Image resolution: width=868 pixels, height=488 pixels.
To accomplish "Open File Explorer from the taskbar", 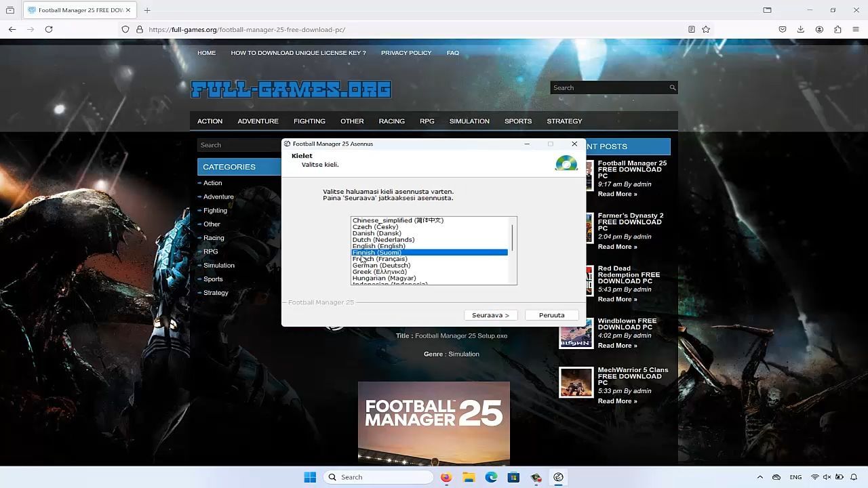I will [x=469, y=477].
